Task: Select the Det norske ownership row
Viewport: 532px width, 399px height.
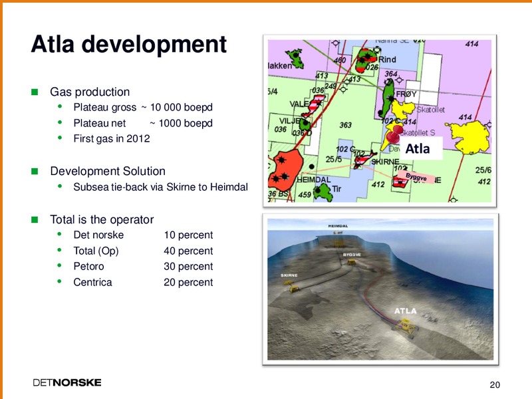Action: [143, 235]
